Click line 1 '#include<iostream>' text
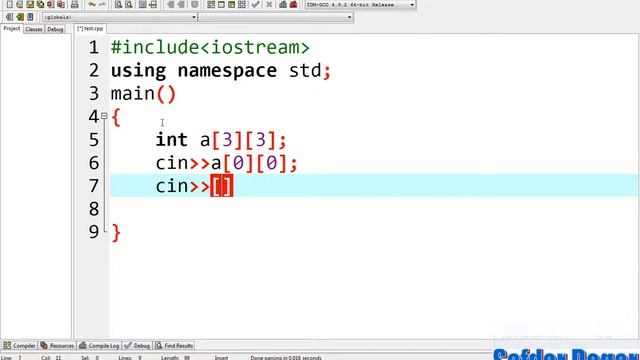Viewport: 640px width, 360px height. click(x=210, y=47)
